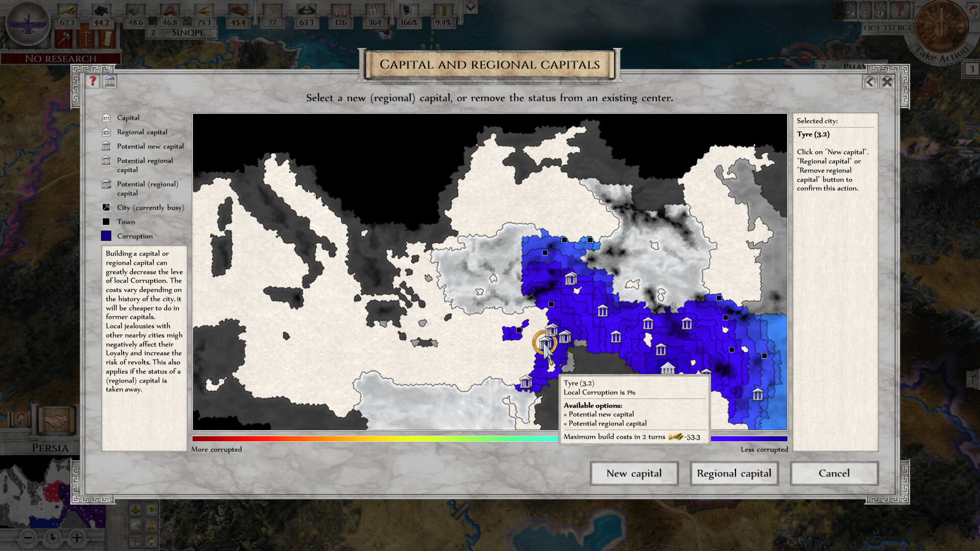Zoom in using the minimap plus button
This screenshot has height=551, width=980.
click(77, 537)
